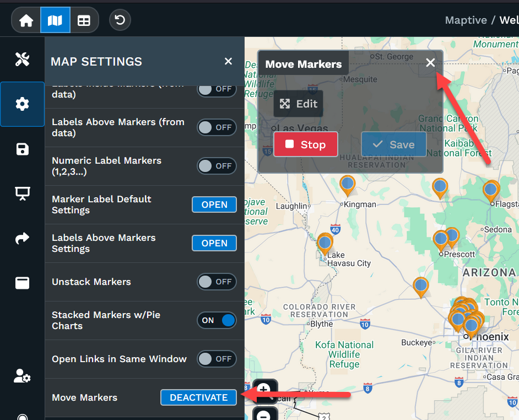
Task: Click the Buckeye city label
Action: (x=417, y=342)
